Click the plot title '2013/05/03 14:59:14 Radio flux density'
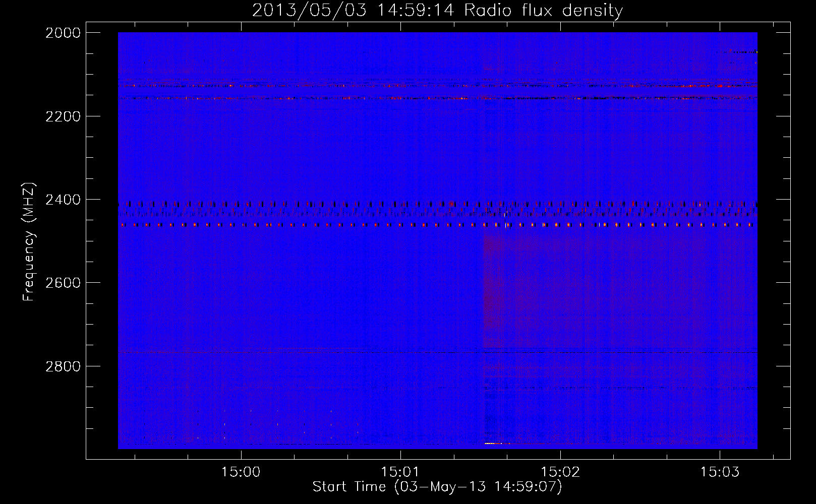816x504 pixels. click(x=438, y=11)
